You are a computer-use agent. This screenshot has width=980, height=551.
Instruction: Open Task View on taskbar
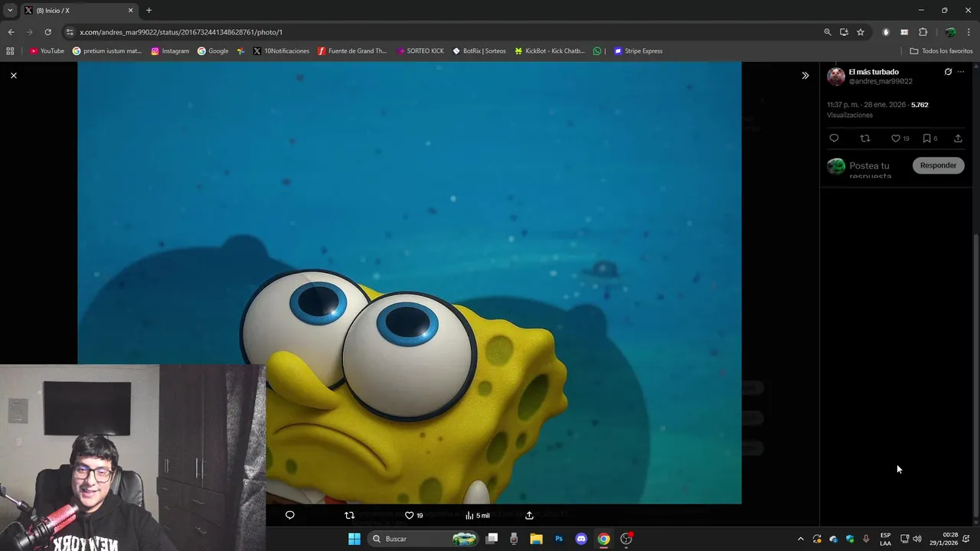[492, 539]
